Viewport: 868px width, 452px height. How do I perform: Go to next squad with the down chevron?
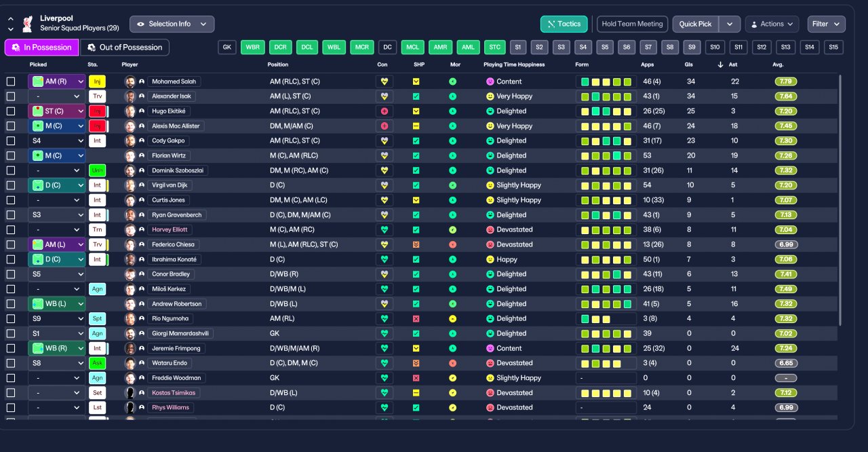click(10, 29)
